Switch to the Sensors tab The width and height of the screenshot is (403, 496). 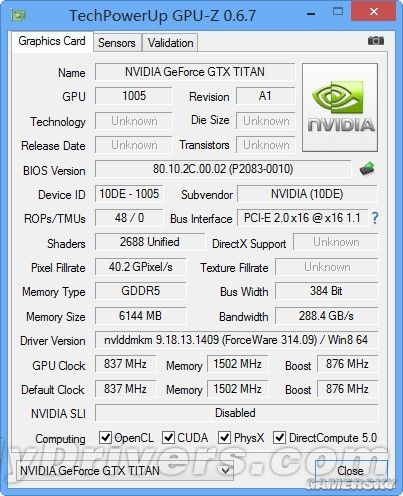click(x=117, y=43)
